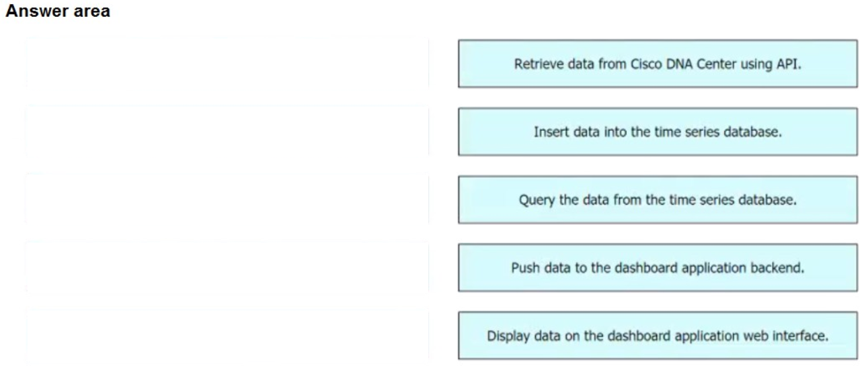868x368 pixels.
Task: Select blank slot left of 'Insert data' box
Action: coord(227,132)
